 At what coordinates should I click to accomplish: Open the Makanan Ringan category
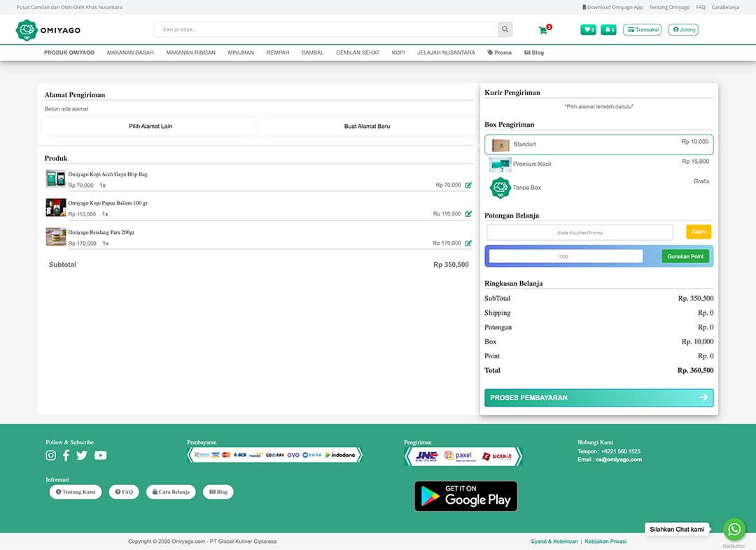[190, 52]
